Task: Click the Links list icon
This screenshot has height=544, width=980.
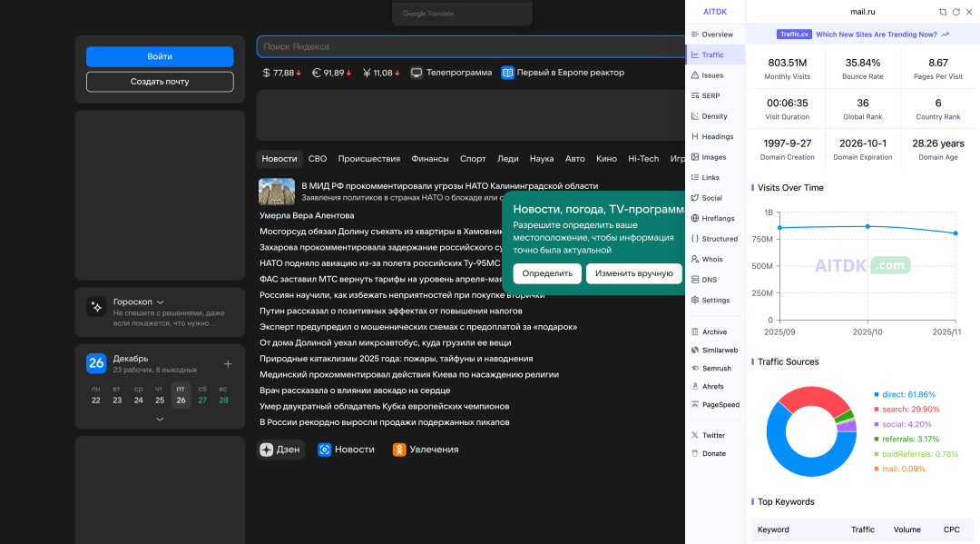Action: click(695, 178)
